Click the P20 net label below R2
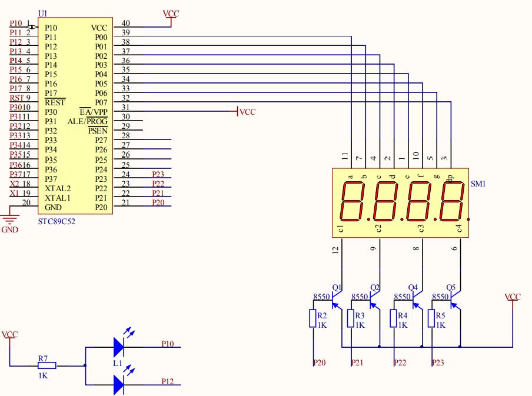 (320, 362)
